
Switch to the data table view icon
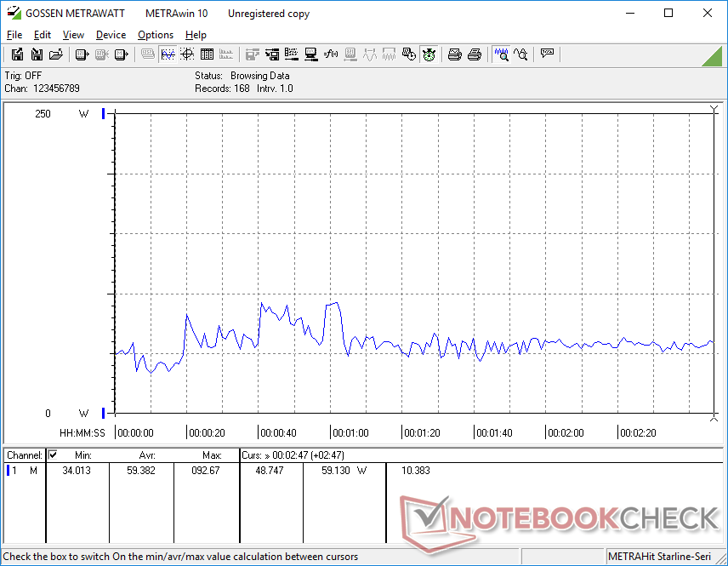[207, 54]
